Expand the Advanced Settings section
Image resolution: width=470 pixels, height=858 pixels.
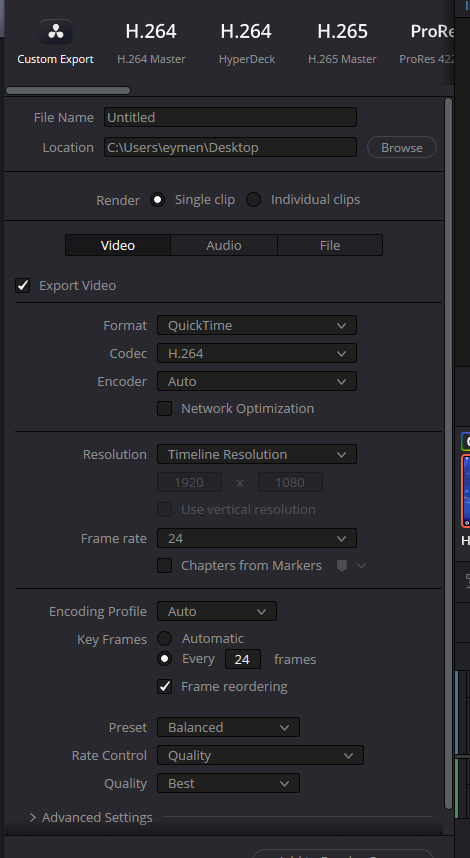[x=91, y=817]
